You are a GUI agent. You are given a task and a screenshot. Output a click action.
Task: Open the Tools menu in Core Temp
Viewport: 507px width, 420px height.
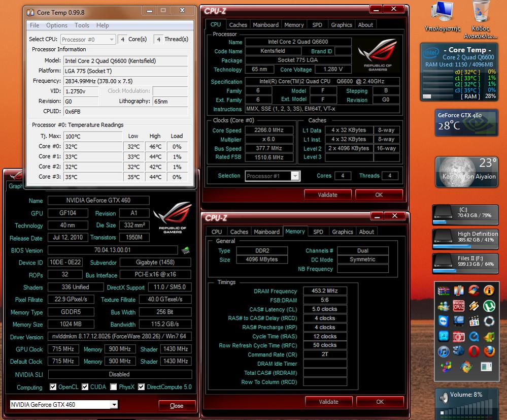(x=82, y=25)
